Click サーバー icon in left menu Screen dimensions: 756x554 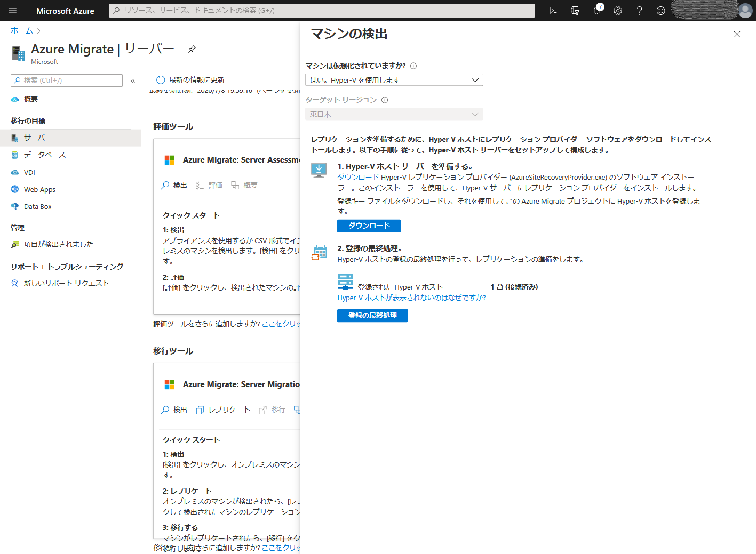(x=15, y=138)
